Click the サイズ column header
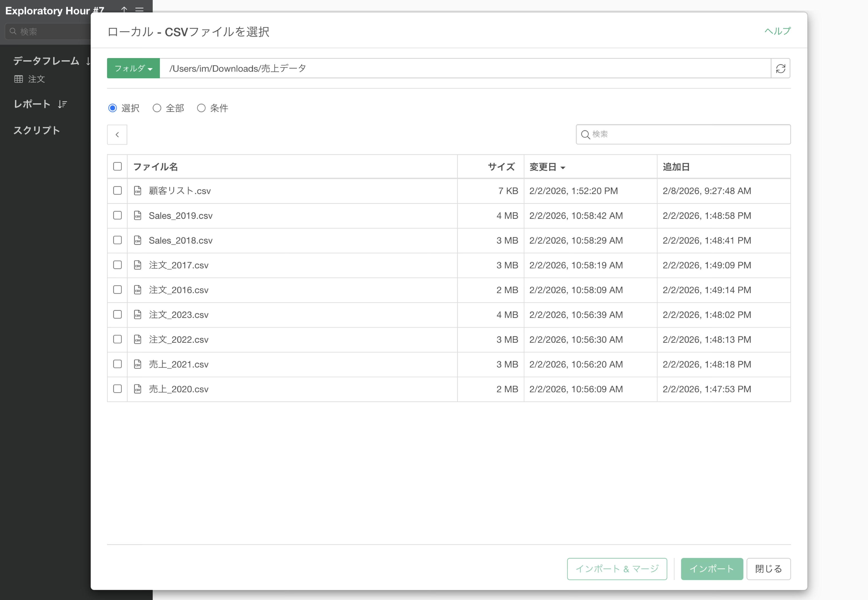868x600 pixels. [x=501, y=167]
